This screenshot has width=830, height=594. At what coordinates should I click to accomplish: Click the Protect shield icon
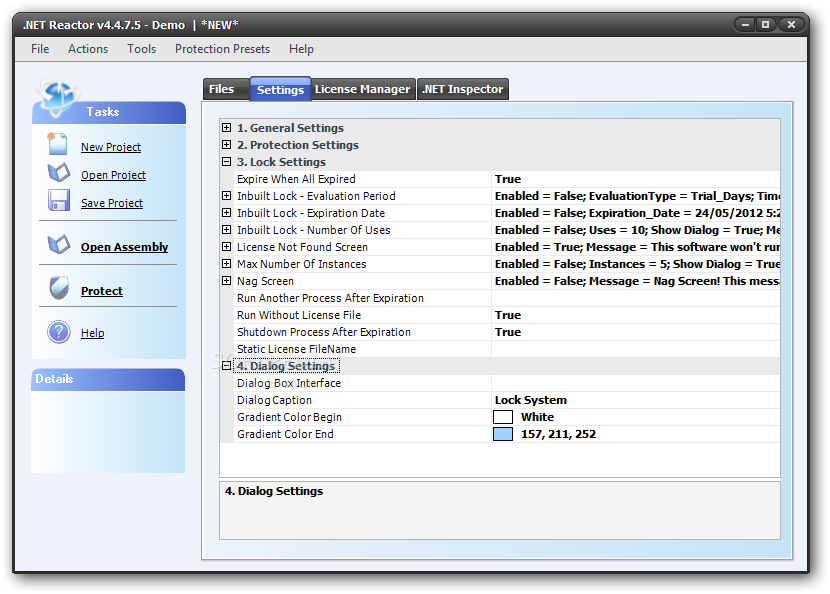(59, 288)
